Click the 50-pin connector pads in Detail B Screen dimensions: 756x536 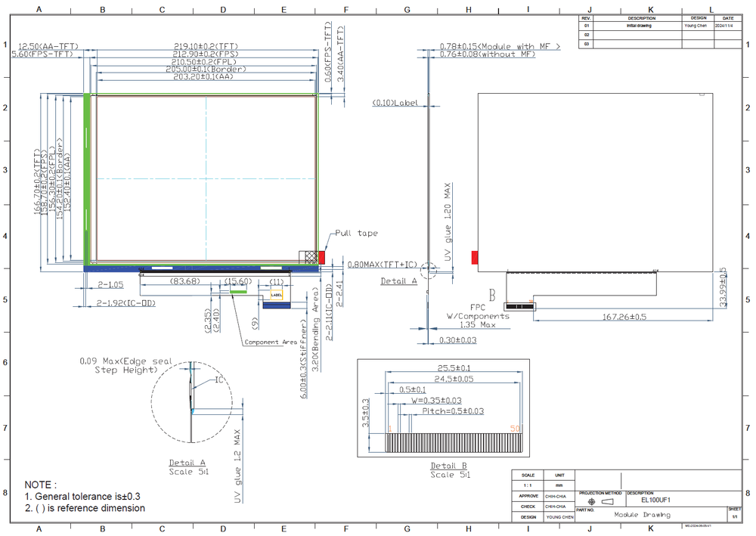point(453,442)
